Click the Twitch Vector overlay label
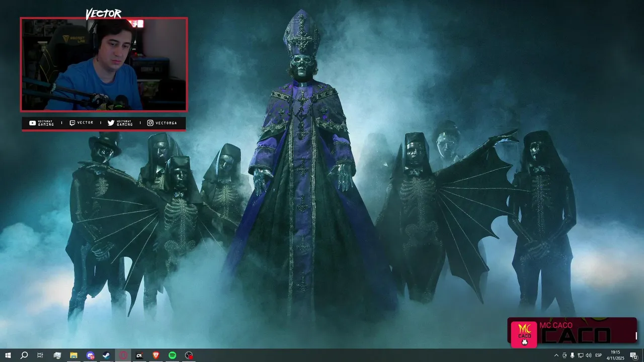The width and height of the screenshot is (644, 362). [x=82, y=123]
